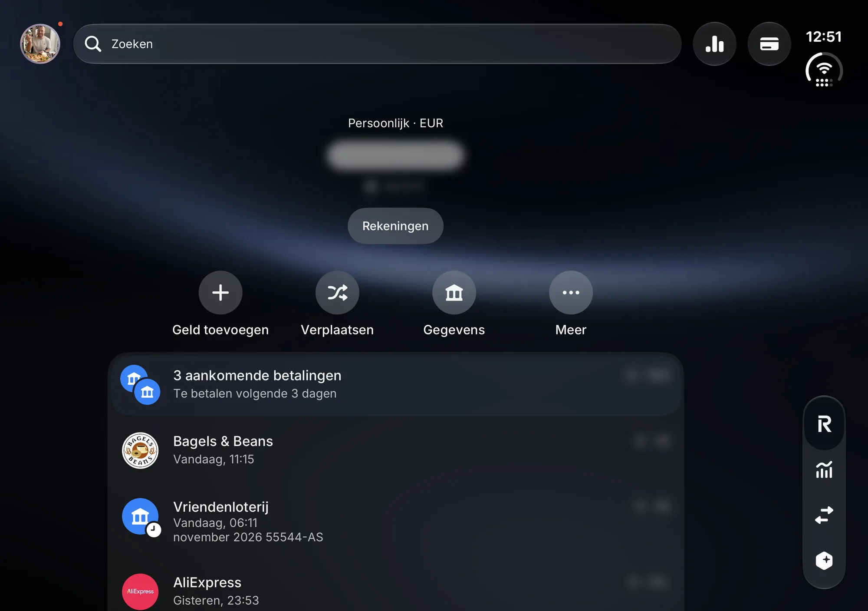Click the red AliExpress logo

pos(140,591)
